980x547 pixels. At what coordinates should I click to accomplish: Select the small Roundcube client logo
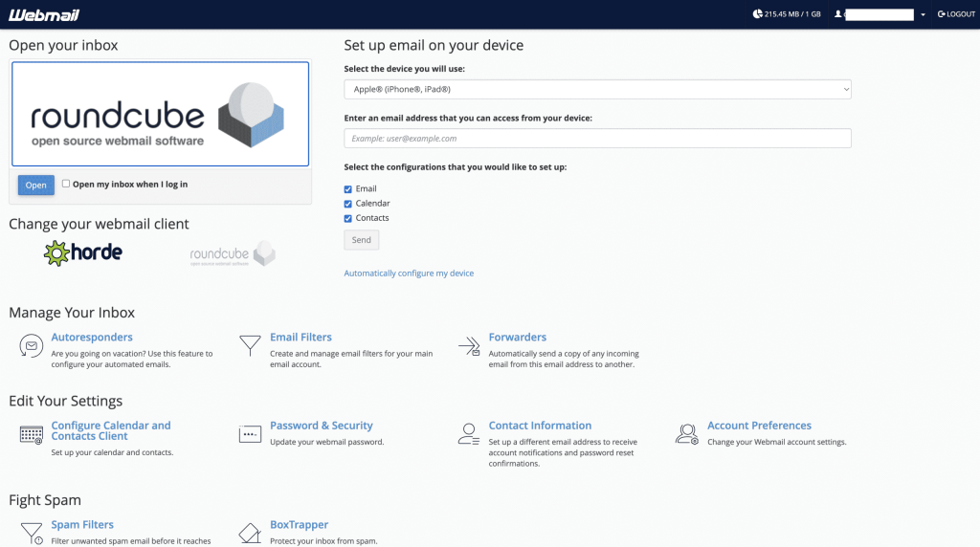pos(233,253)
